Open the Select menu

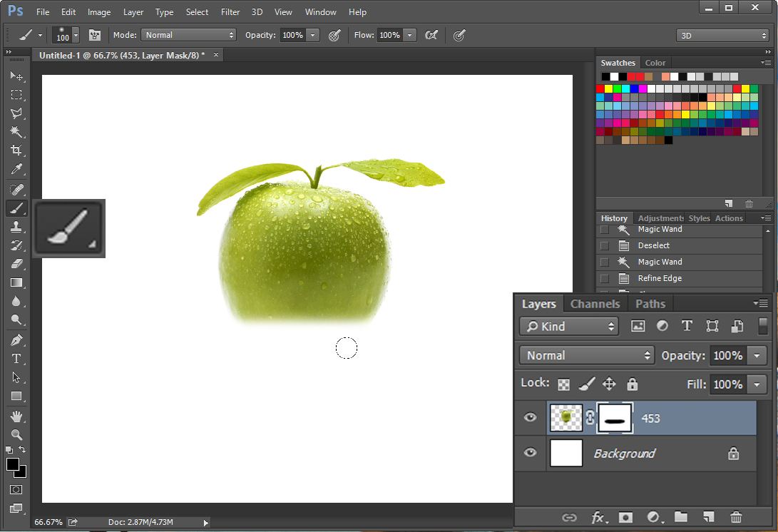(x=197, y=12)
